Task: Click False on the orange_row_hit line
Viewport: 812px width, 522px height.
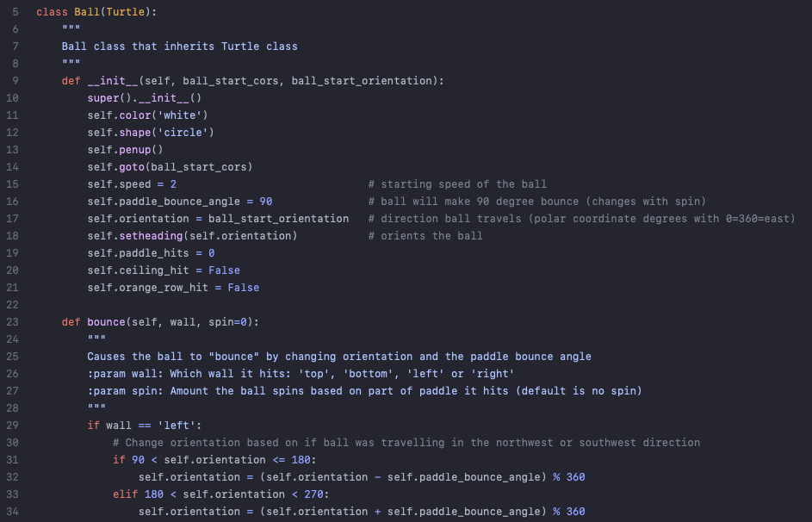Action: (x=244, y=288)
